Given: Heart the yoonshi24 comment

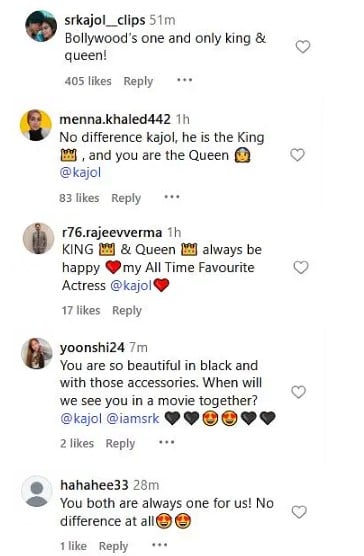Looking at the screenshot, I should coord(298,392).
